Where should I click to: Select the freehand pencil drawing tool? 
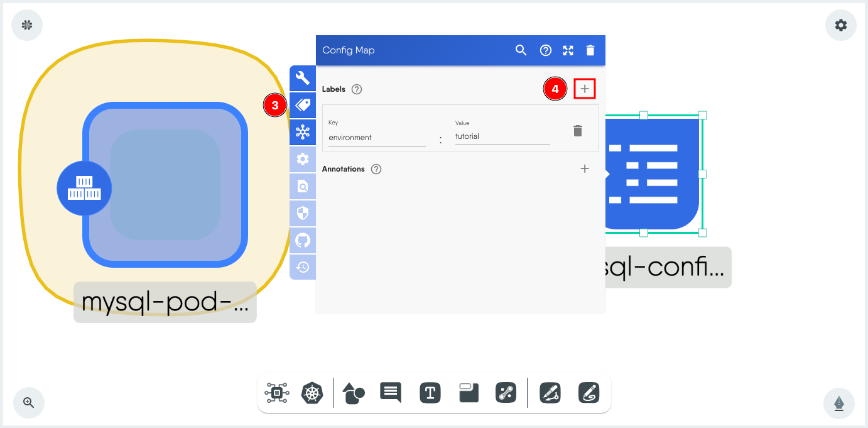coord(589,393)
